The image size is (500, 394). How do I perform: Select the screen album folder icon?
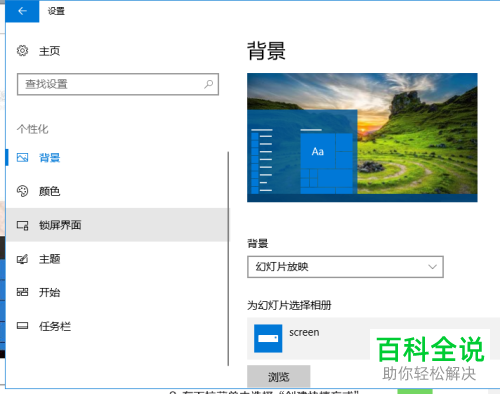point(268,338)
